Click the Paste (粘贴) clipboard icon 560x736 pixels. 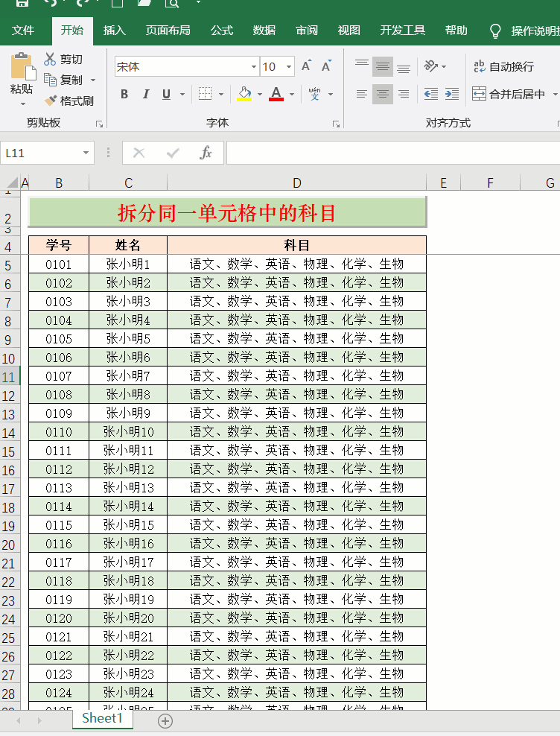tap(22, 66)
